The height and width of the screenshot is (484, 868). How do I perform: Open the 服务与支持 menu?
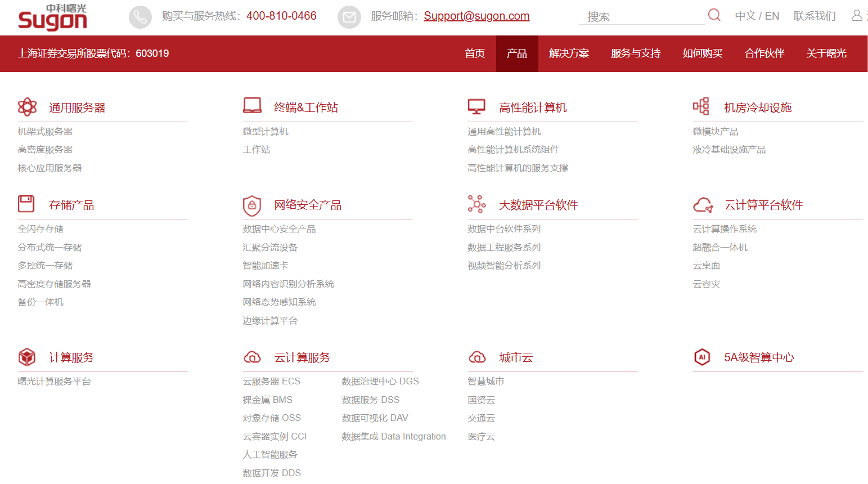(636, 53)
